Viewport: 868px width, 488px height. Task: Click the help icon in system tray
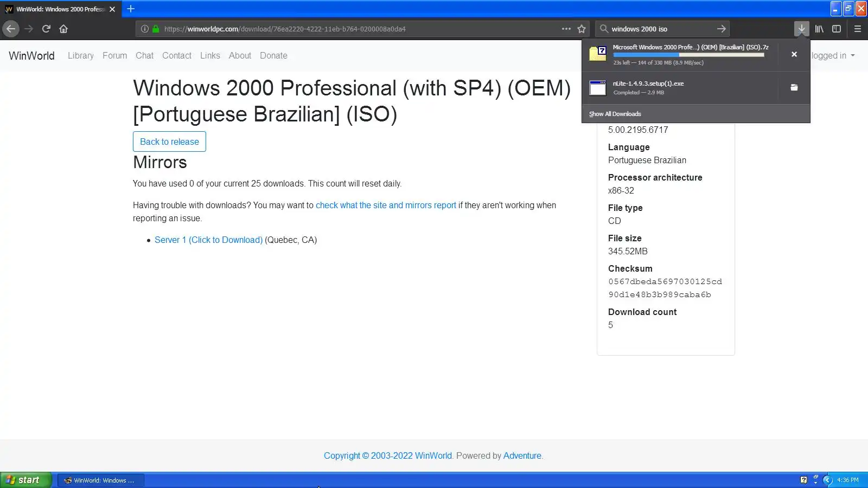[x=803, y=480]
